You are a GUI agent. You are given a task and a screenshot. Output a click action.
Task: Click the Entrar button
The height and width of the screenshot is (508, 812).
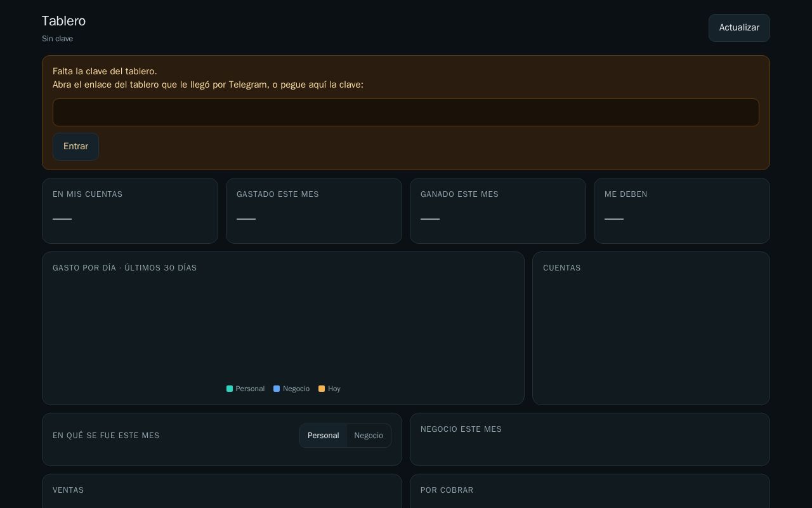tap(75, 147)
